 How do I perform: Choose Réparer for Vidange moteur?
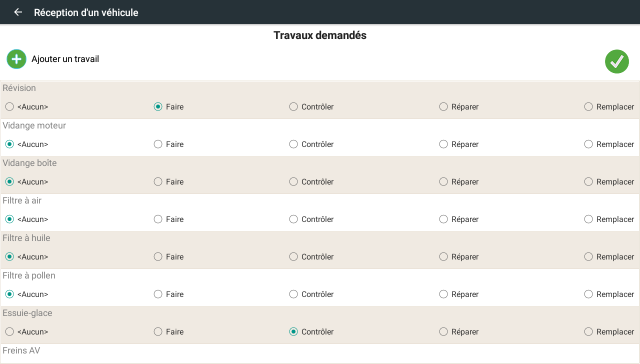click(443, 144)
